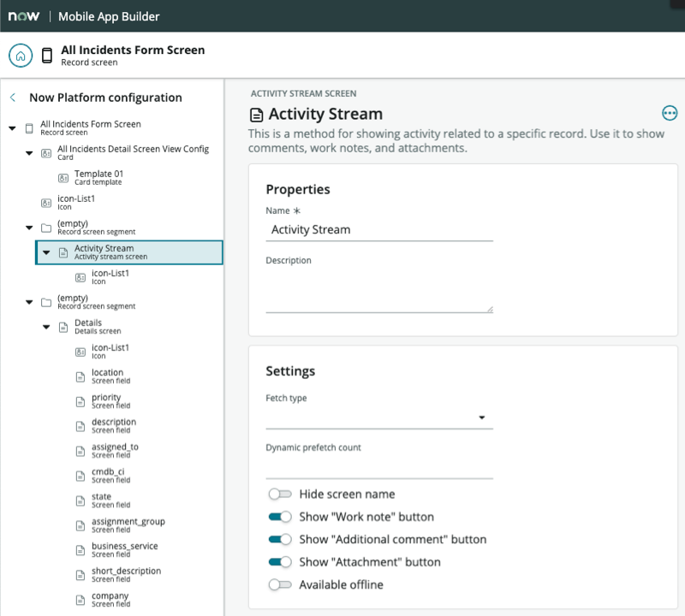Screen dimensions: 685x616
Task: Collapse the Activity Stream tree node
Action: pyautogui.click(x=46, y=252)
